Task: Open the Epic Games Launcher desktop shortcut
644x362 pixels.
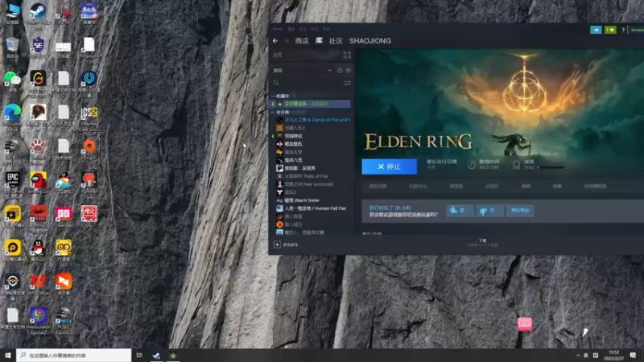Action: pyautogui.click(x=13, y=183)
